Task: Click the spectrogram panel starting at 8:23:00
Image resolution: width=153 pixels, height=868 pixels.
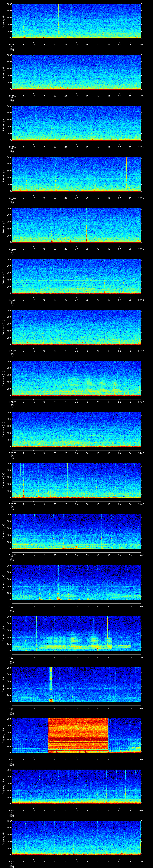Action: [x=76, y=480]
